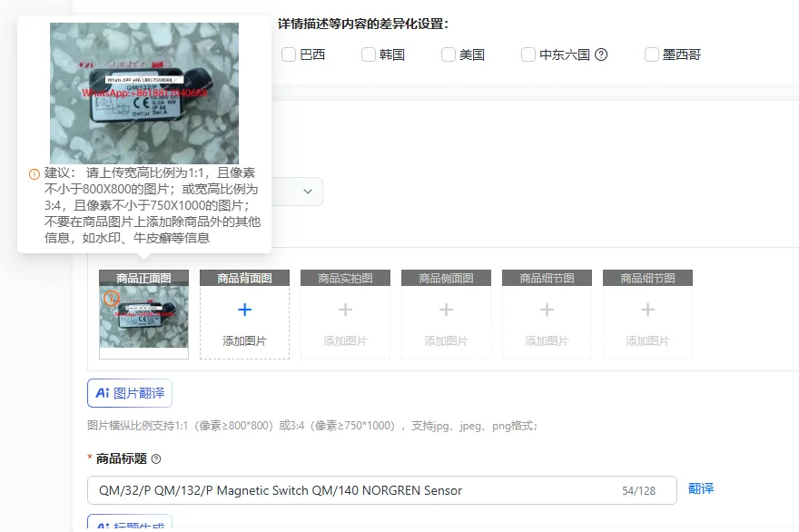799x532 pixels.
Task: Click the 商品侧面图 label header
Action: pyautogui.click(x=447, y=278)
